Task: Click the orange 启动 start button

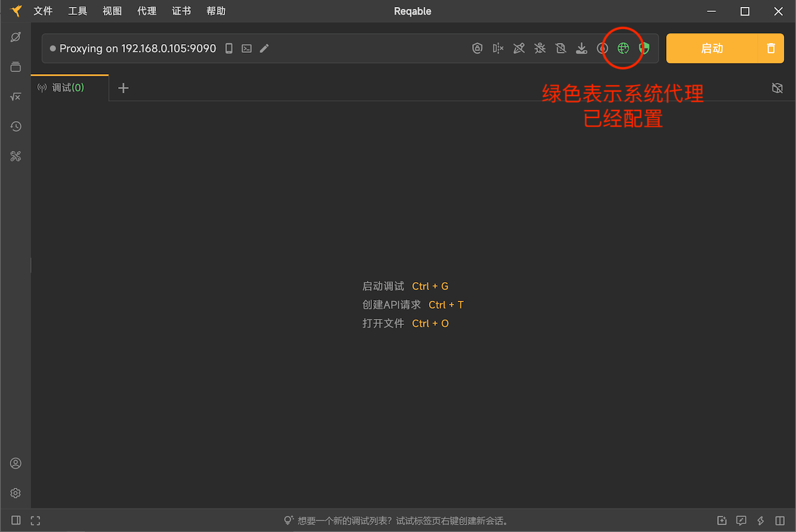Action: (712, 48)
